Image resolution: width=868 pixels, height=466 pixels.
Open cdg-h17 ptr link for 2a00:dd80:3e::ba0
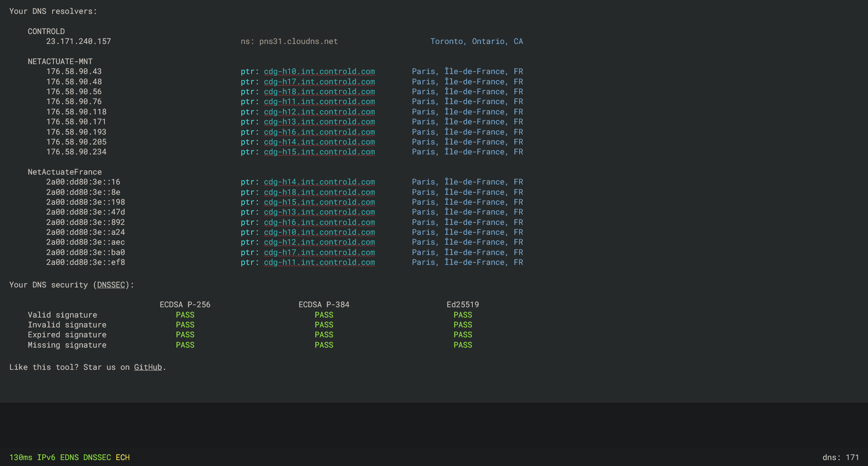(319, 252)
